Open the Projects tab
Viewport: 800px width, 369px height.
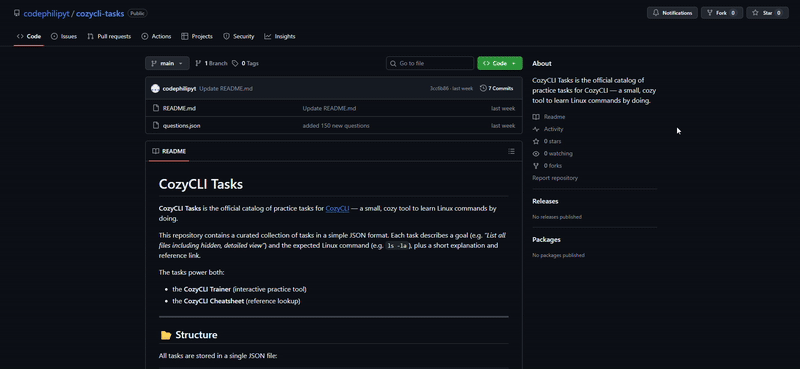pos(196,36)
